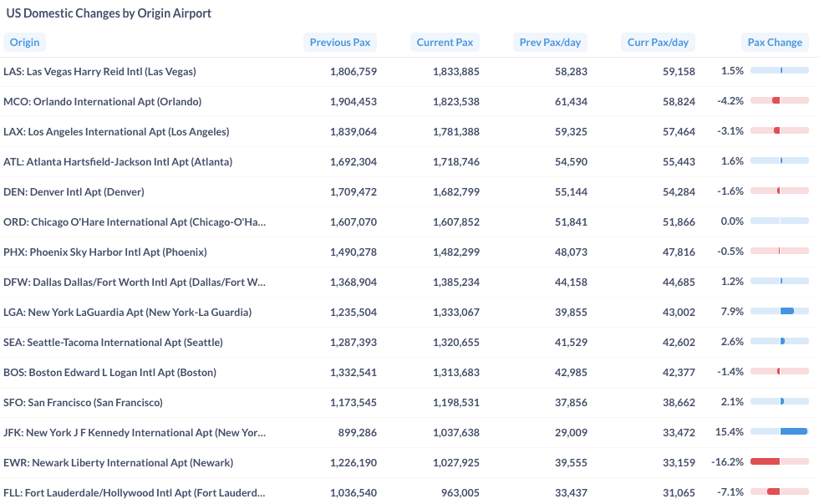Click Current Pax value 1,385,234
The height and width of the screenshot is (504, 819).
(456, 282)
